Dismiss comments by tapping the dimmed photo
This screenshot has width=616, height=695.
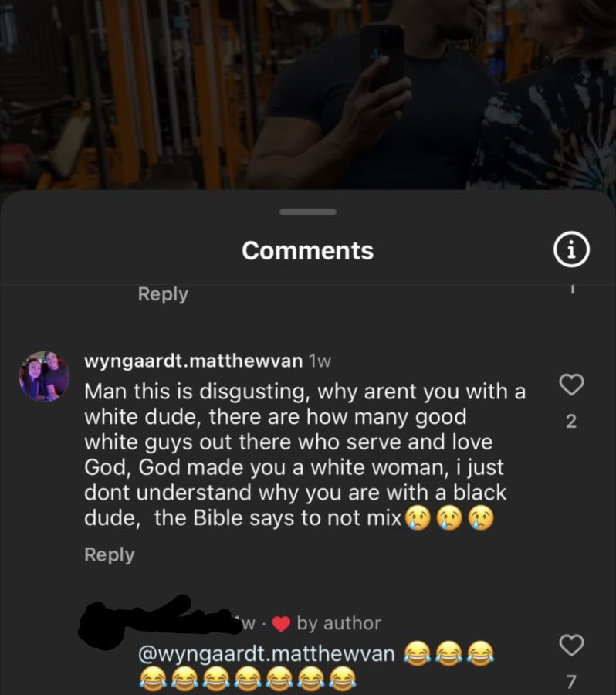pyautogui.click(x=307, y=93)
